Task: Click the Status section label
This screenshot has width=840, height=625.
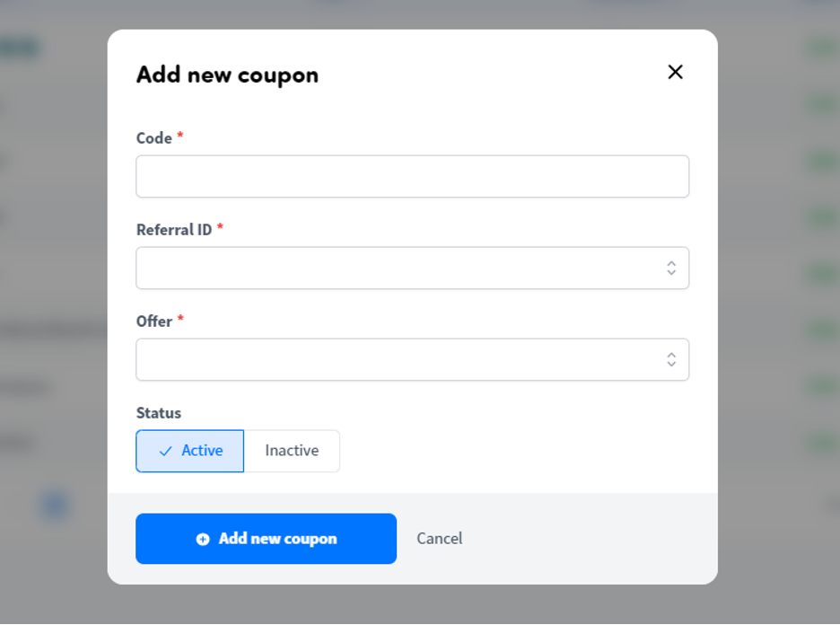Action: click(x=159, y=413)
